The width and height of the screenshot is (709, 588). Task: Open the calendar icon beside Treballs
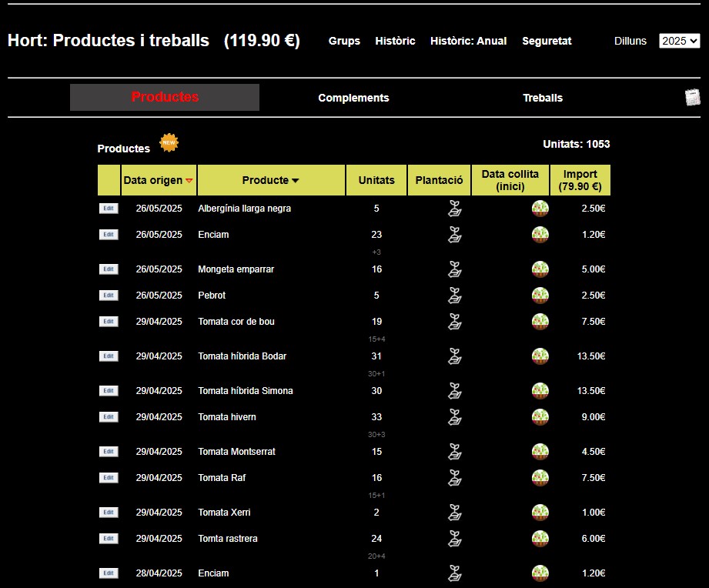tap(692, 98)
